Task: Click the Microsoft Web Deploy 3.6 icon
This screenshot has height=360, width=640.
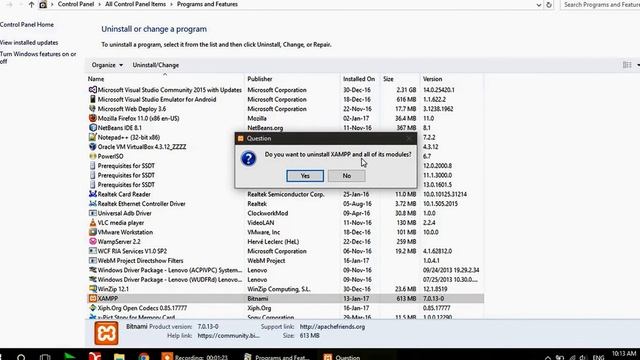Action: tap(93, 109)
